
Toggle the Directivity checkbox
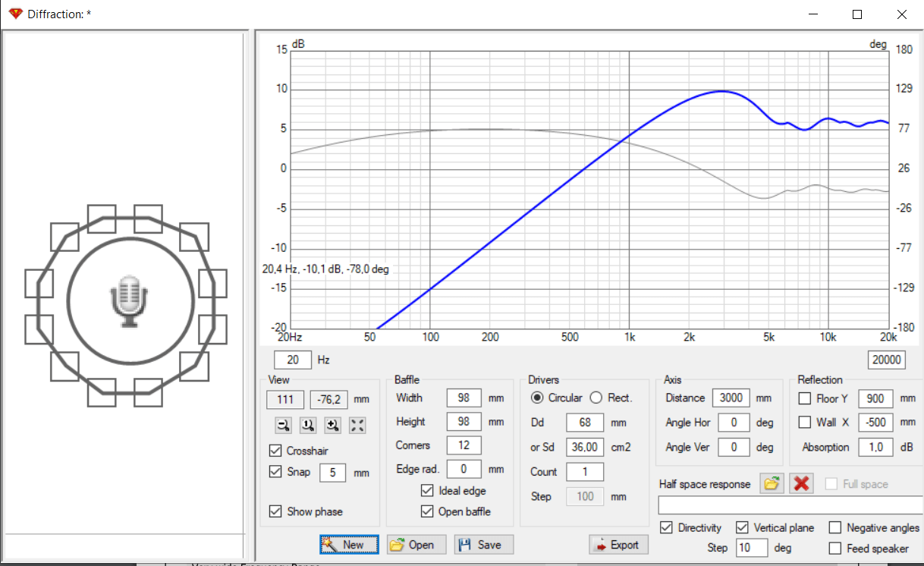click(x=667, y=527)
